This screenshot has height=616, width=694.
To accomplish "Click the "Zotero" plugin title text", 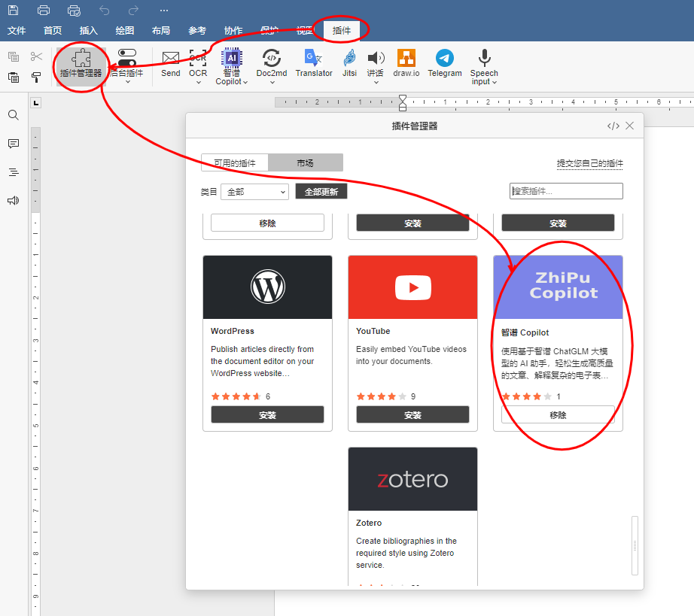I will (369, 523).
